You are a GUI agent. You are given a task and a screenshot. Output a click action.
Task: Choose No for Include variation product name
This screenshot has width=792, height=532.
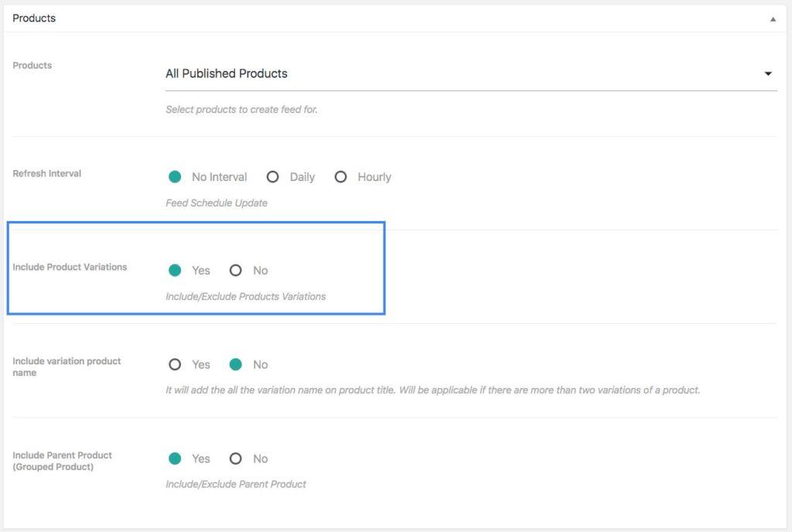point(235,364)
